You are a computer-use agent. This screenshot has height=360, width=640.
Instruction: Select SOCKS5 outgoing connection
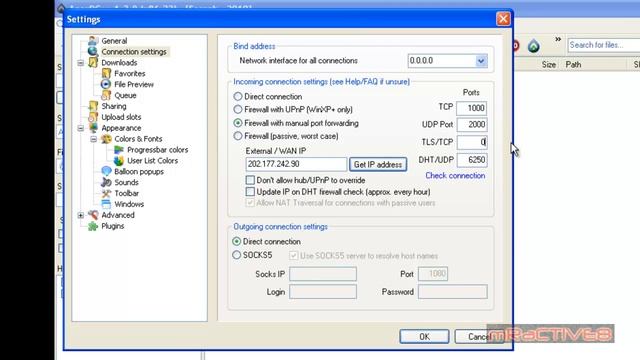pos(236,255)
